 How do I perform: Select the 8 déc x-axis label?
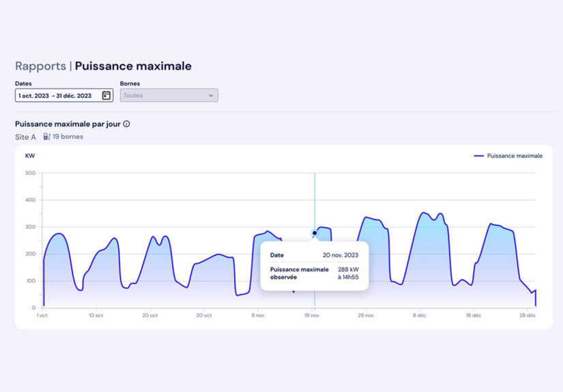click(419, 316)
